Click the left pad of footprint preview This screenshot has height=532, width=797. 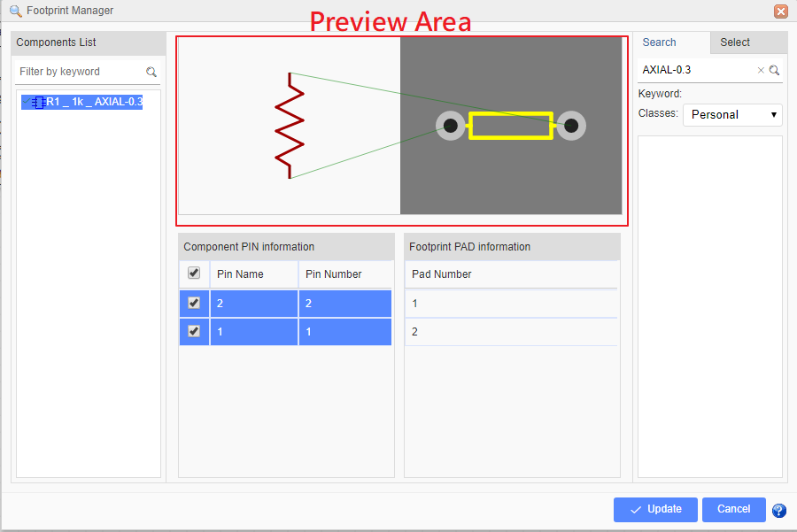(x=450, y=126)
